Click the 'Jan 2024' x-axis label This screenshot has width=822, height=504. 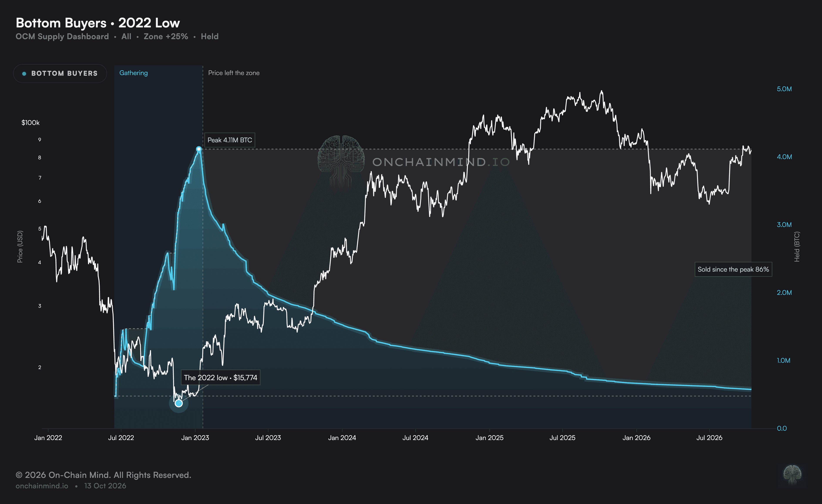coord(342,438)
